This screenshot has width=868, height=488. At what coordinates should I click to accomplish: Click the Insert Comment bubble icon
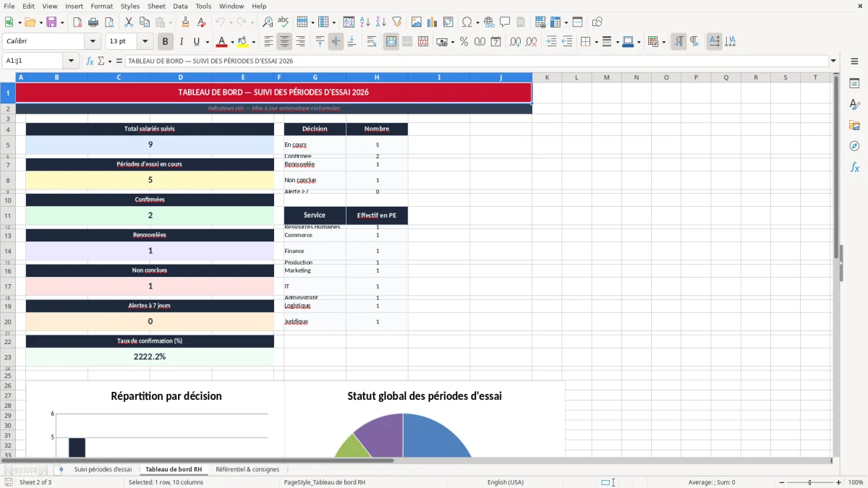coord(505,22)
